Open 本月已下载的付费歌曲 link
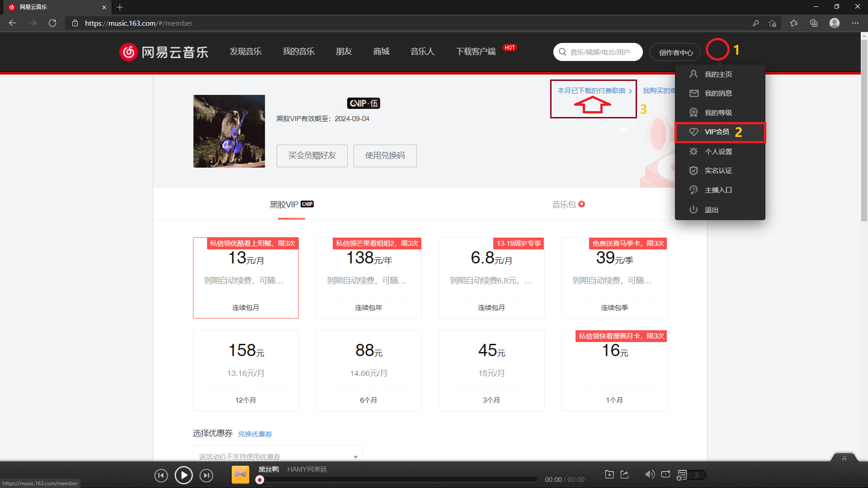The image size is (868, 488). tap(594, 91)
